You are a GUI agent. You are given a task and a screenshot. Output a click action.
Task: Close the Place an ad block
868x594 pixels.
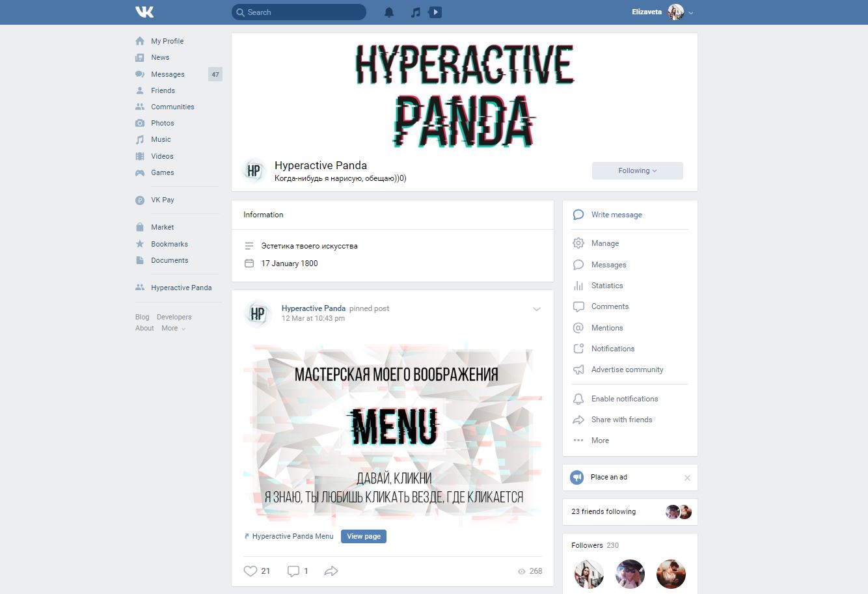pyautogui.click(x=687, y=478)
